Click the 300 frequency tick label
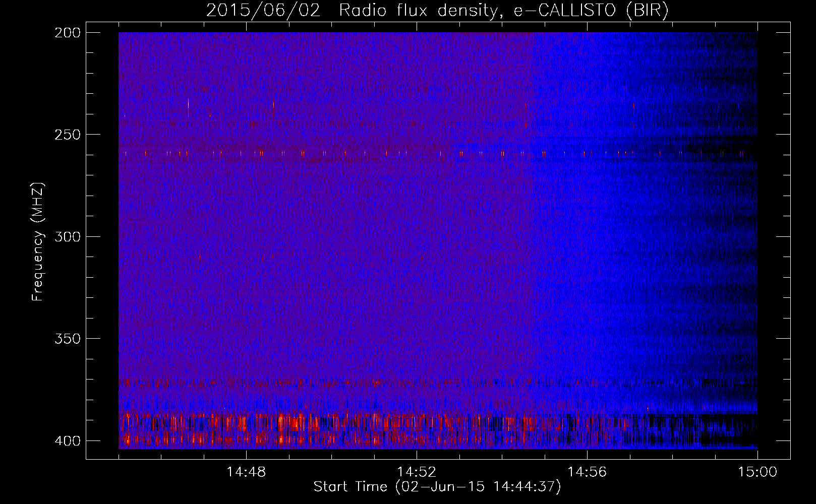Image resolution: width=816 pixels, height=504 pixels. [x=67, y=236]
